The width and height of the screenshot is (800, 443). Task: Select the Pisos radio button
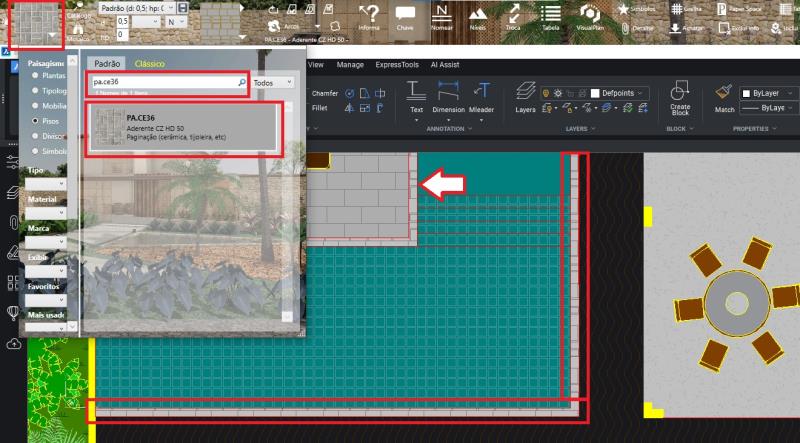(37, 119)
